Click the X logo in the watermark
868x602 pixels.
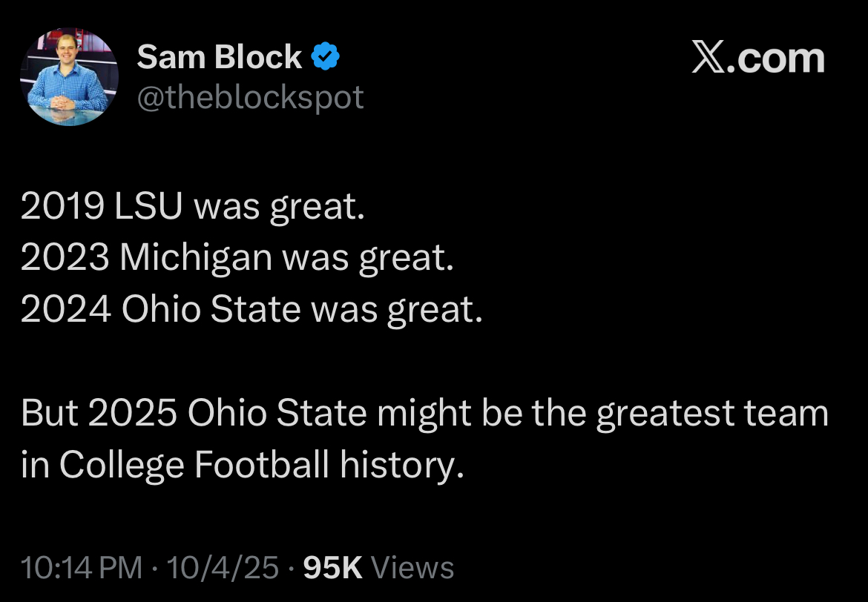coord(708,58)
